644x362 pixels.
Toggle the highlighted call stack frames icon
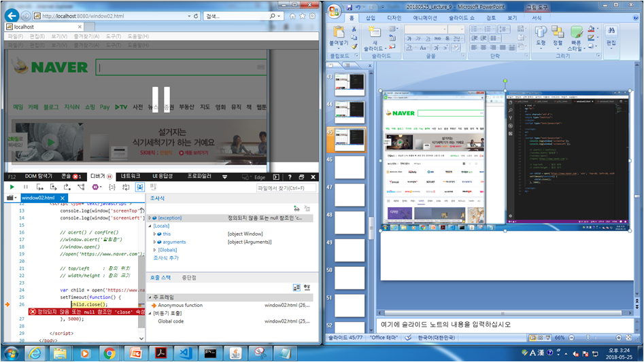point(296,288)
